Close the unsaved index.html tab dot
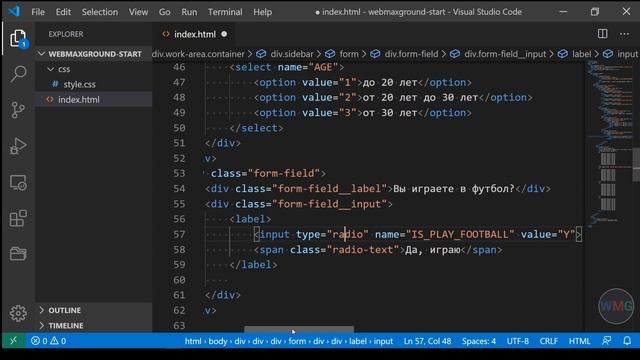 point(224,34)
